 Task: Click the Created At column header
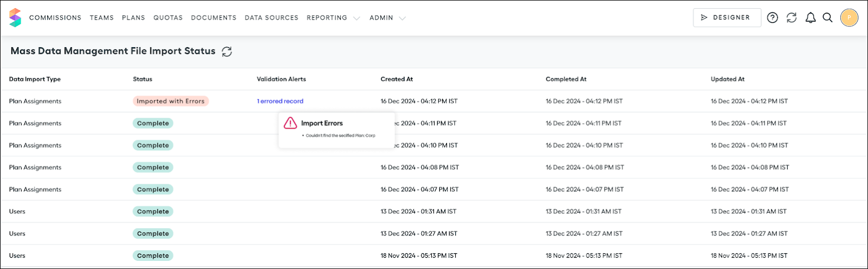coord(397,79)
